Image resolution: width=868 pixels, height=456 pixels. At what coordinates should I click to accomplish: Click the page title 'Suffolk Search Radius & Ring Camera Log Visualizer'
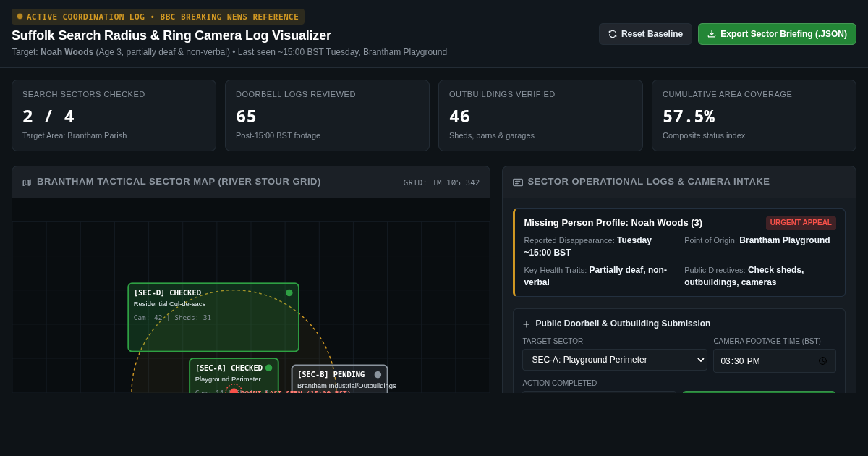coord(171,35)
